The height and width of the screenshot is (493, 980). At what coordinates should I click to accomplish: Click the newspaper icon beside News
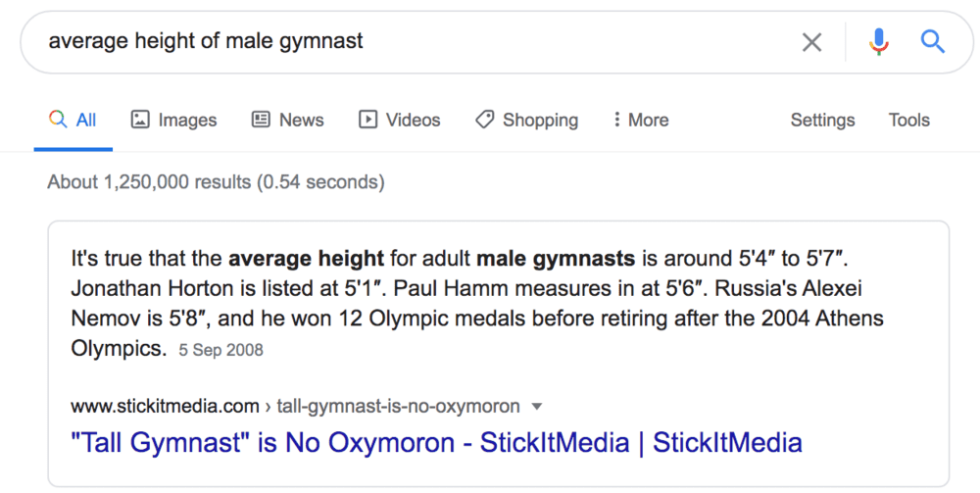[261, 119]
